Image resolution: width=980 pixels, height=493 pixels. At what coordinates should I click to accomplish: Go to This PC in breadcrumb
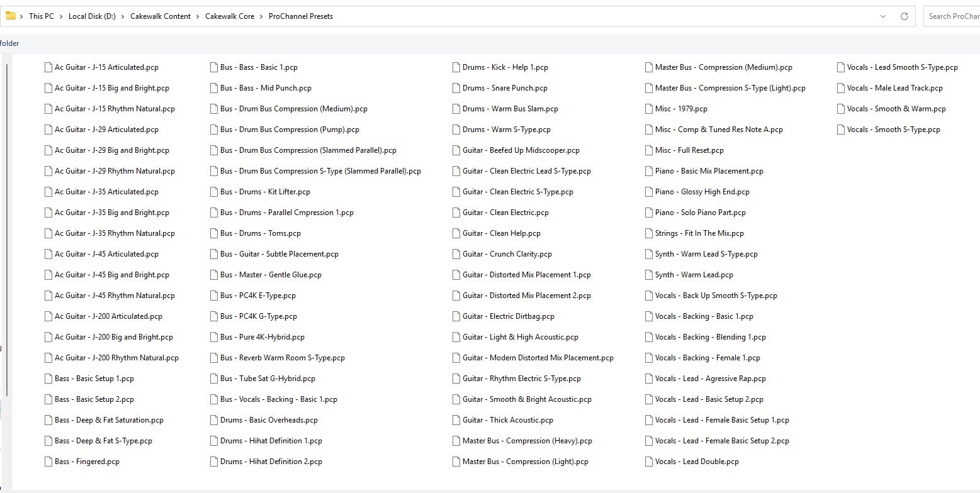click(42, 16)
